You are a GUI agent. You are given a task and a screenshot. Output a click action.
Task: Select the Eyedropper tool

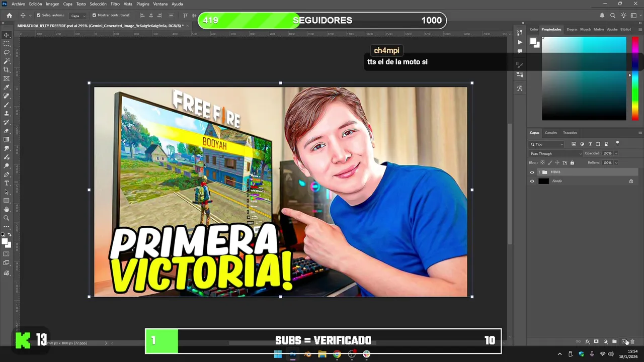pyautogui.click(x=7, y=87)
